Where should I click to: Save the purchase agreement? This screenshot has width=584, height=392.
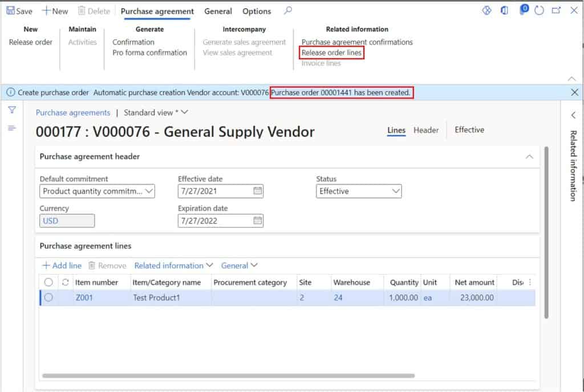pyautogui.click(x=19, y=10)
